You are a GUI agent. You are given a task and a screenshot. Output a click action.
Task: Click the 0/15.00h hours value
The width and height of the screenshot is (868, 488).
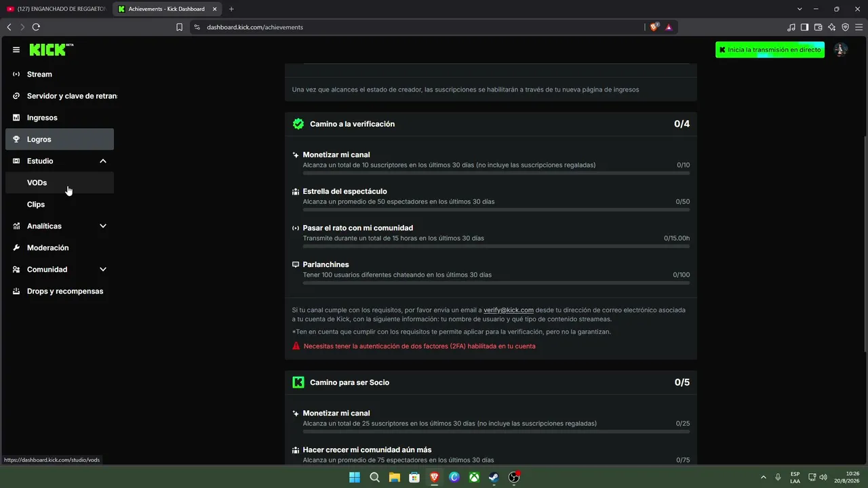pyautogui.click(x=677, y=238)
